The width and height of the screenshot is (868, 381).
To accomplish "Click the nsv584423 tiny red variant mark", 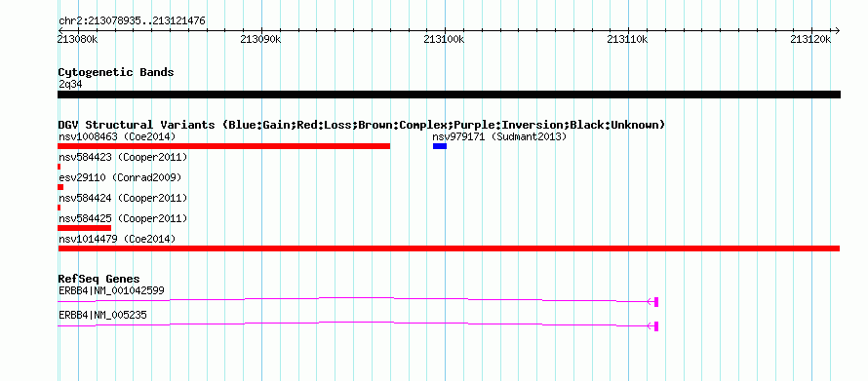I will coord(59,167).
